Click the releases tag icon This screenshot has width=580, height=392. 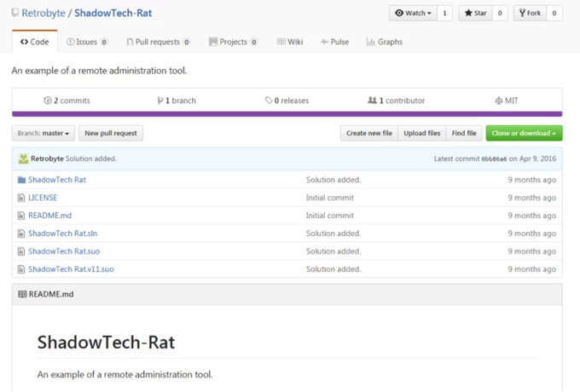[269, 101]
